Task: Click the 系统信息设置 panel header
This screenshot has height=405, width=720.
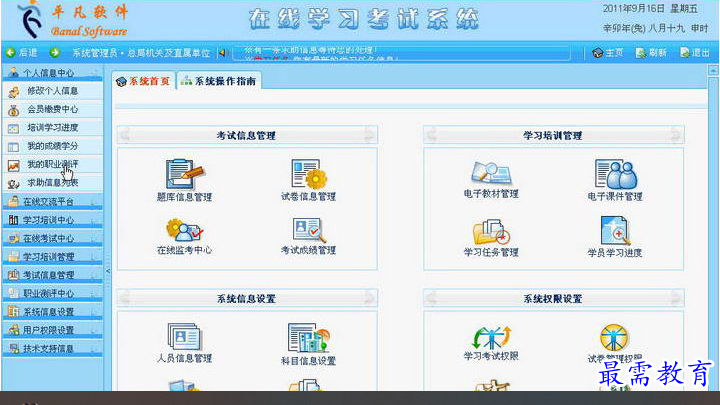Action: pos(247,298)
